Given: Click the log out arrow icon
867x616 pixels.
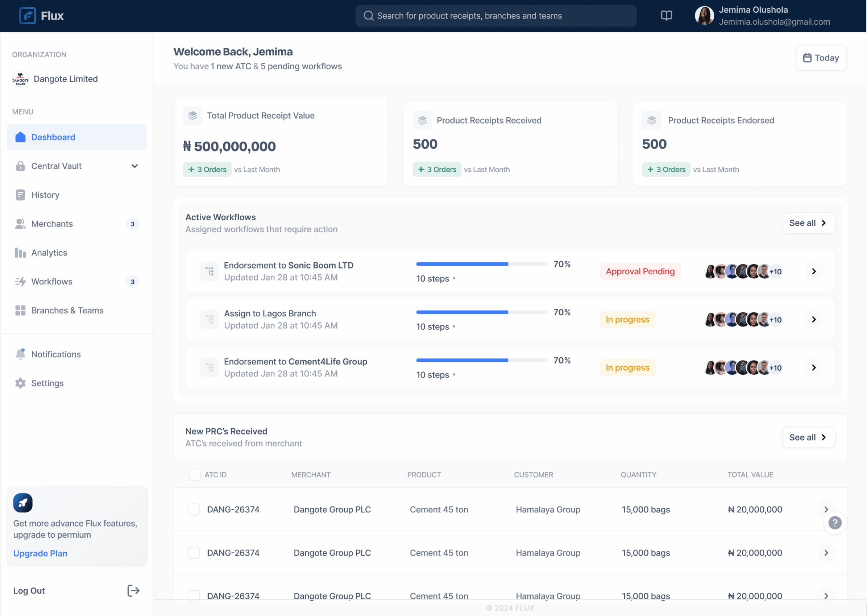Looking at the screenshot, I should (133, 591).
